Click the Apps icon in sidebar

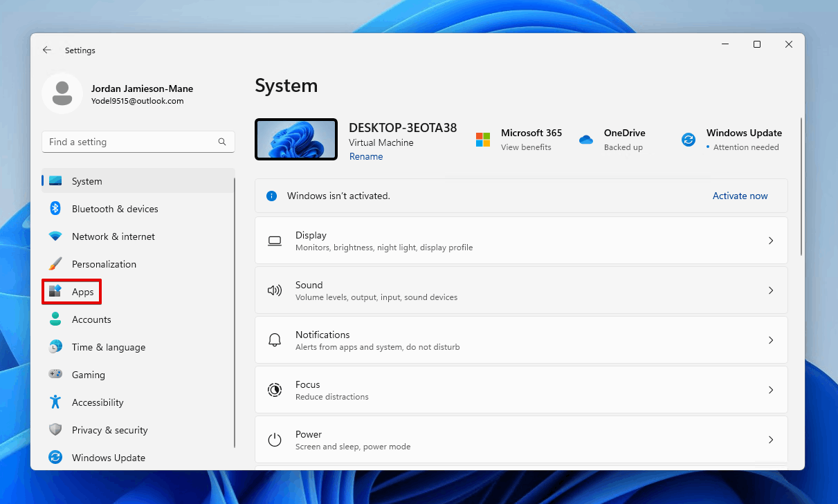point(55,292)
